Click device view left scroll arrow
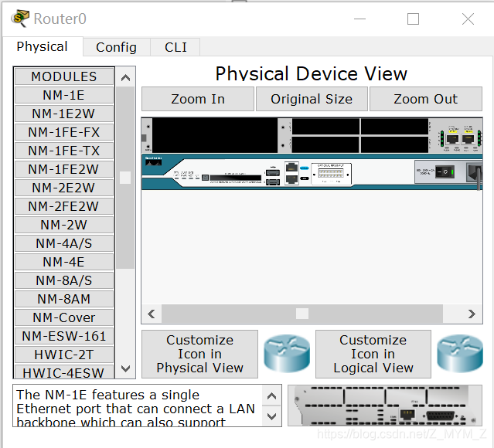 coord(152,314)
